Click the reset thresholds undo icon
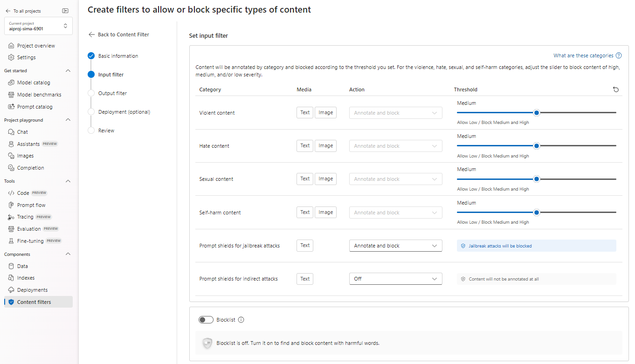 click(616, 89)
